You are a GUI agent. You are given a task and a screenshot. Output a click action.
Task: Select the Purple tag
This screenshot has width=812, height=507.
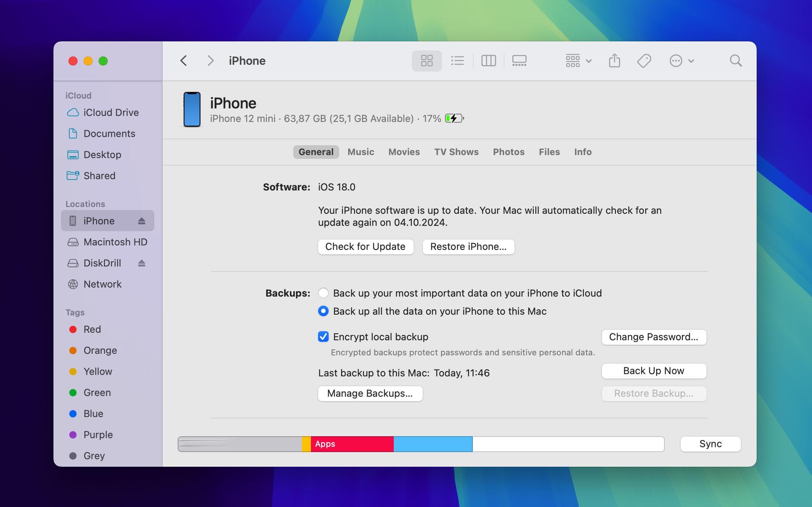tap(108, 435)
